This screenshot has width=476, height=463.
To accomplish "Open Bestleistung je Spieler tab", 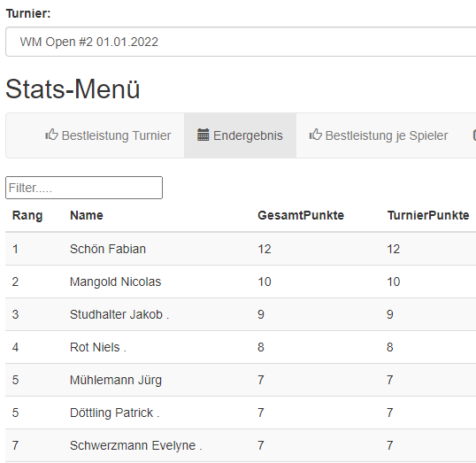I will tap(379, 135).
